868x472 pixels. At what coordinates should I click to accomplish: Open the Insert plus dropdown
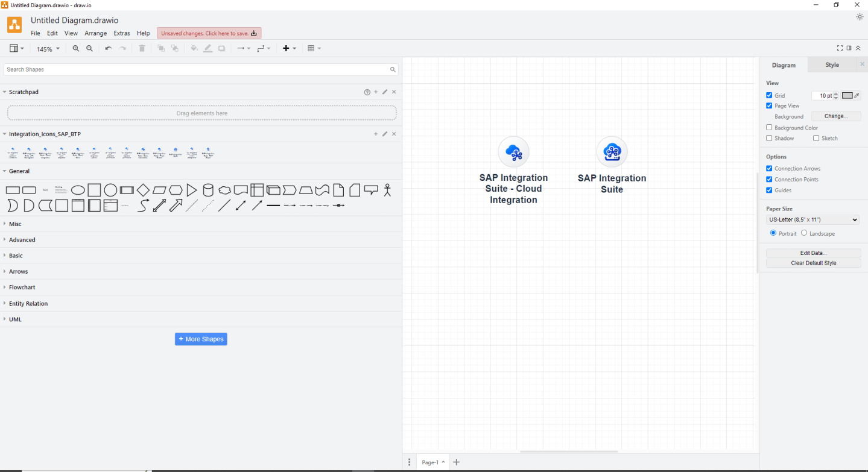(x=290, y=49)
